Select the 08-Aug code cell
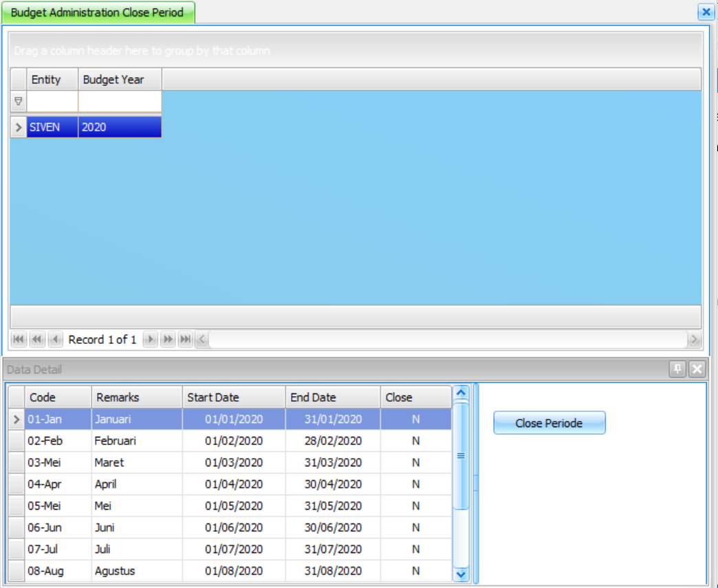The image size is (718, 588). point(58,571)
